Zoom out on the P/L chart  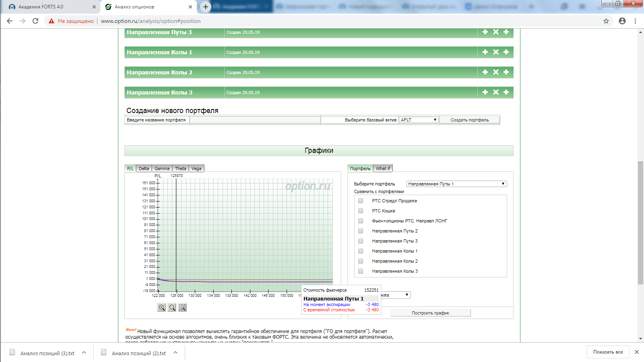172,307
